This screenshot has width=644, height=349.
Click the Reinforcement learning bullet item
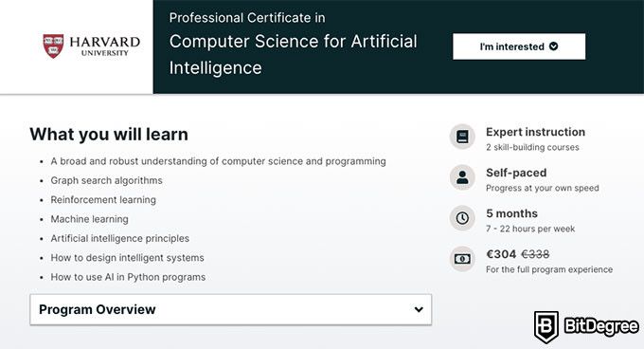[103, 200]
